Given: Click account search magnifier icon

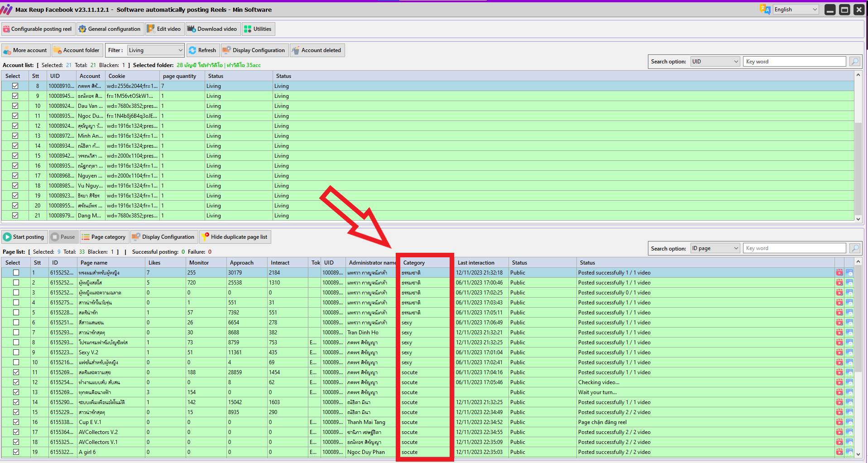Looking at the screenshot, I should pyautogui.click(x=854, y=62).
